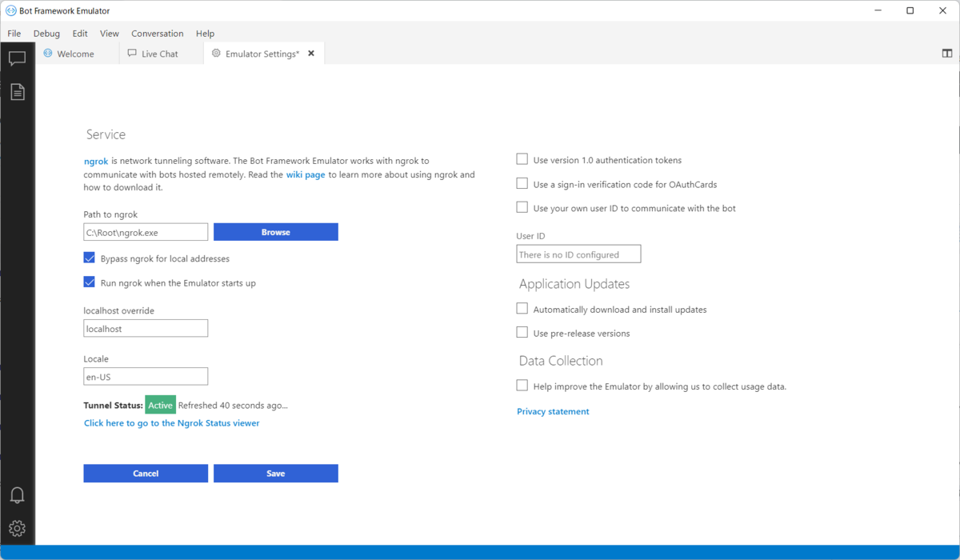This screenshot has height=560, width=960.
Task: Click the 'Refreshed 40 seconds ago...' text
Action: [233, 405]
